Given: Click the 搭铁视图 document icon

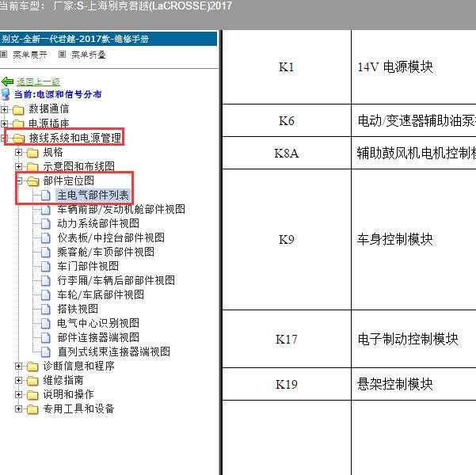Looking at the screenshot, I should tap(46, 310).
